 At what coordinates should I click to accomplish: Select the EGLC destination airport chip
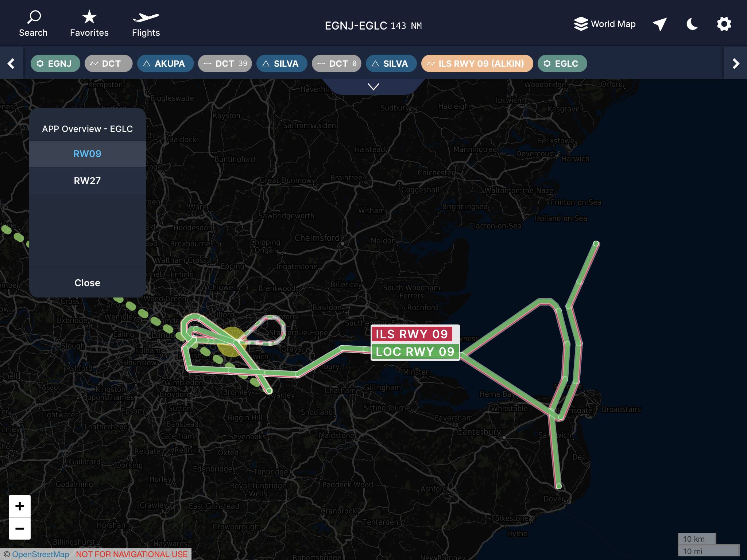tap(562, 63)
